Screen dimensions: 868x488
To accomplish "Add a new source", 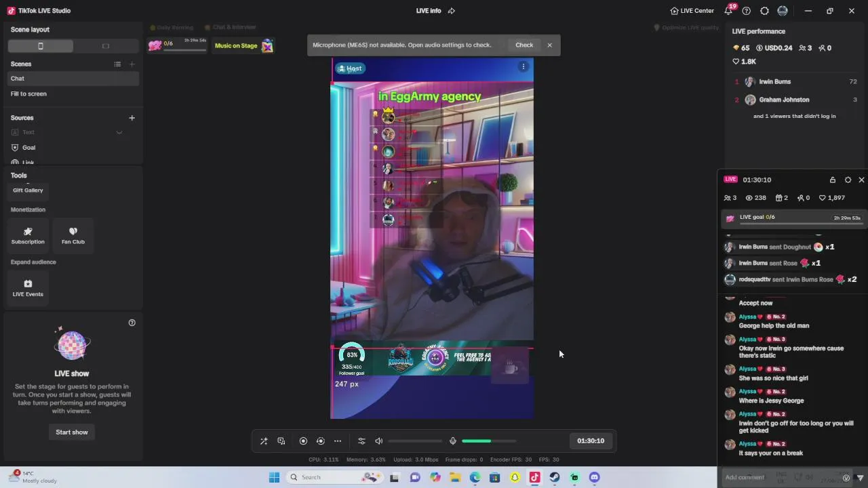I will [x=132, y=118].
